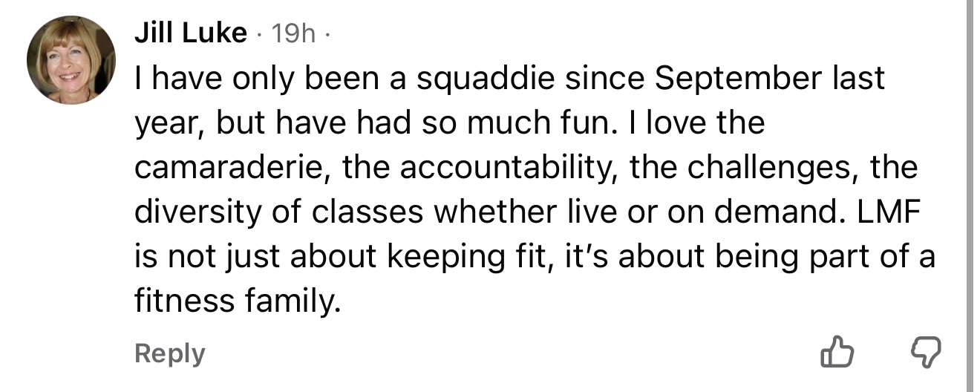The height and width of the screenshot is (392, 980).
Task: Open Jill Luke's profile picture
Action: [x=71, y=60]
